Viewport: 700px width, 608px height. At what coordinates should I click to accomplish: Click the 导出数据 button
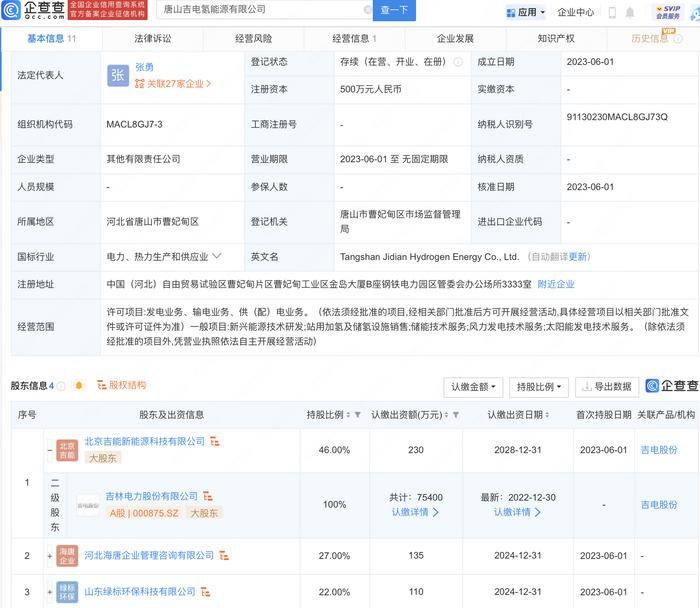tap(607, 387)
